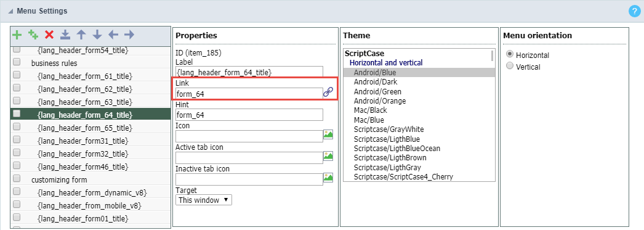Image resolution: width=644 pixels, height=230 pixels.
Task: Select lang_header_form46_title menu item
Action: (83, 166)
